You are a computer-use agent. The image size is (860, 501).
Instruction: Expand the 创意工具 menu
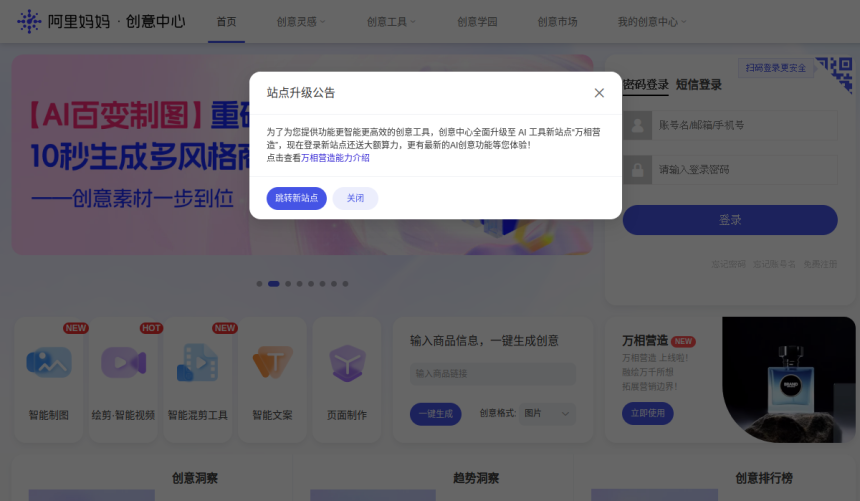tap(391, 22)
